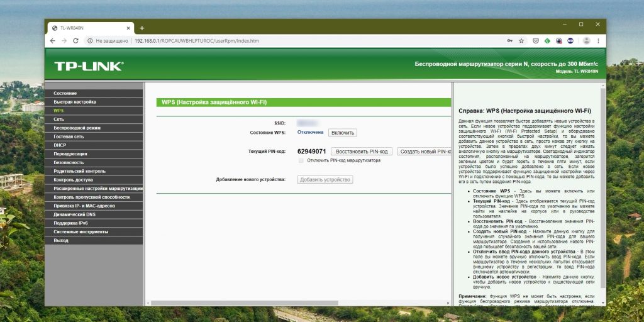Click the 'Восстановить PIN-код' button

tap(362, 152)
